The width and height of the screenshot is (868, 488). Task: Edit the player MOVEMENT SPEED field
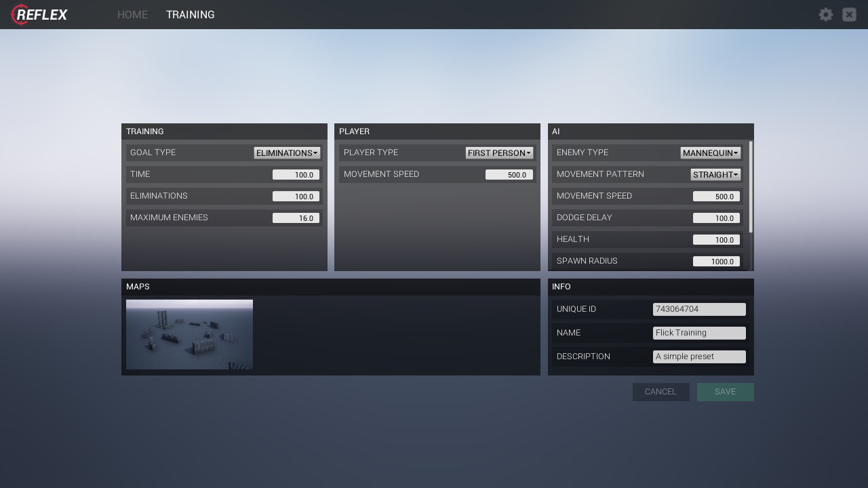509,174
